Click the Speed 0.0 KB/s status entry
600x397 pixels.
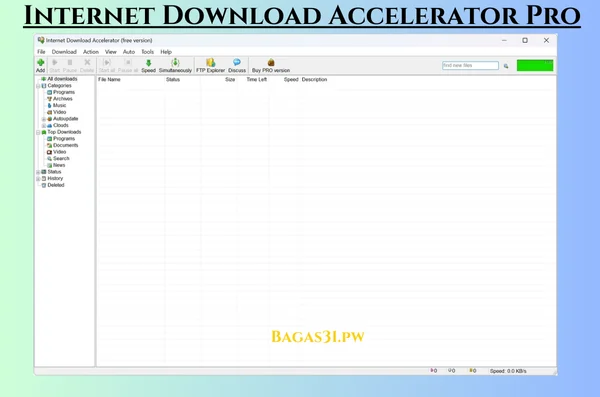point(508,371)
